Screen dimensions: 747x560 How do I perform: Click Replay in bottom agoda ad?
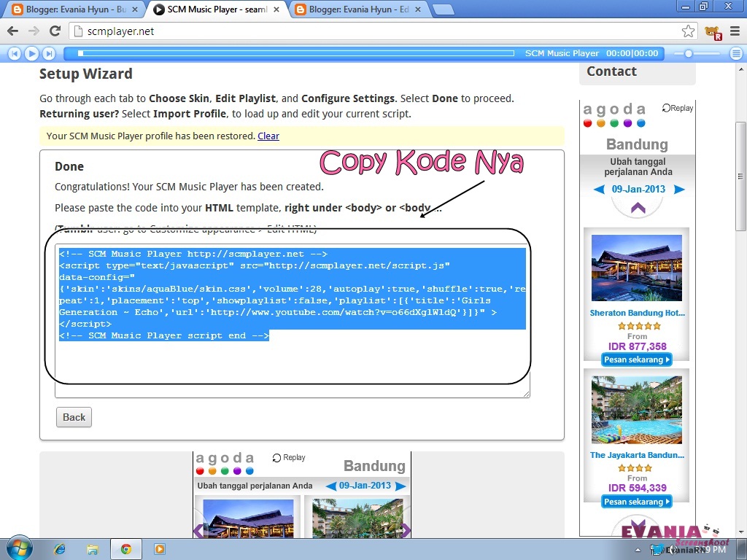pyautogui.click(x=289, y=458)
